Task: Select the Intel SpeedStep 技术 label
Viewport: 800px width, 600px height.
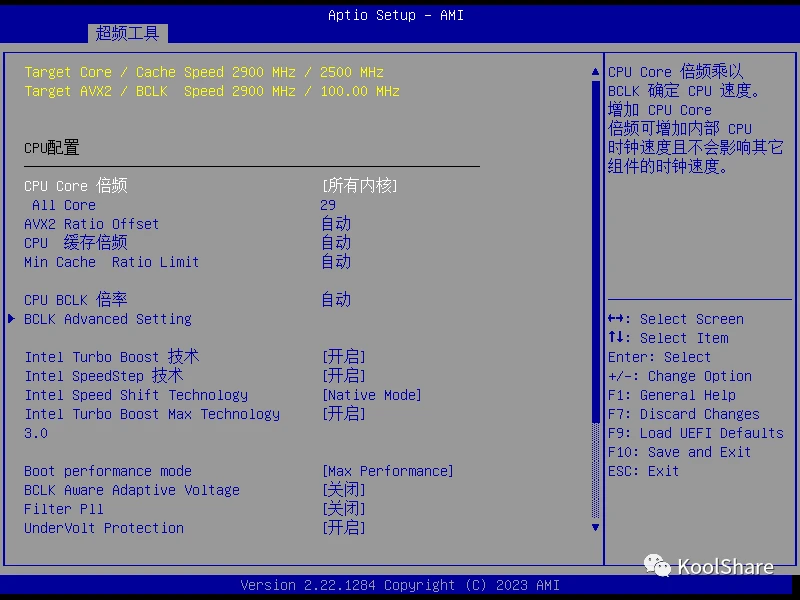Action: click(104, 376)
